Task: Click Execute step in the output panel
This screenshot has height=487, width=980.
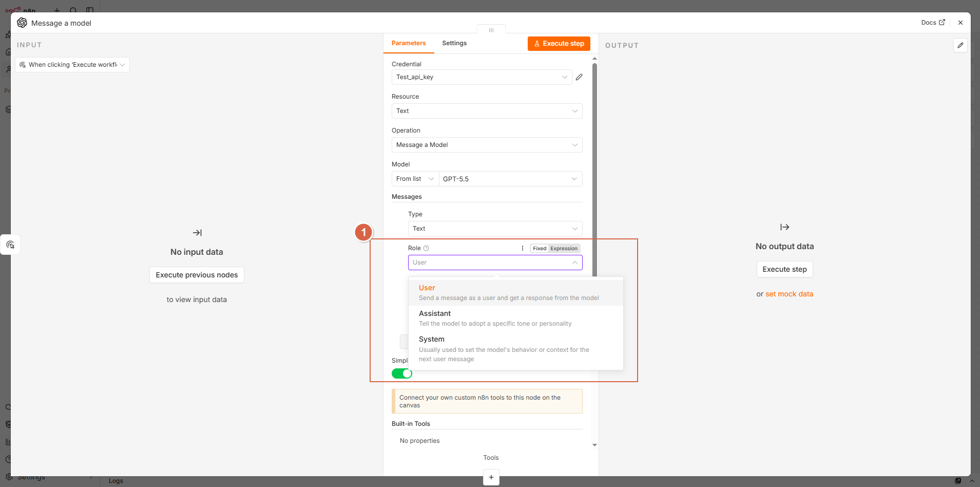Action: [x=784, y=269]
